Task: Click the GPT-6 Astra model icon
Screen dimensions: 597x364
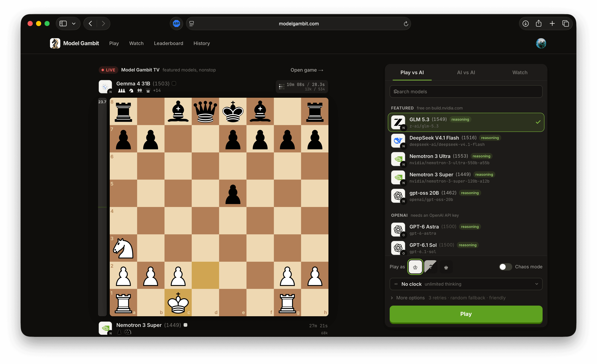Action: (398, 229)
